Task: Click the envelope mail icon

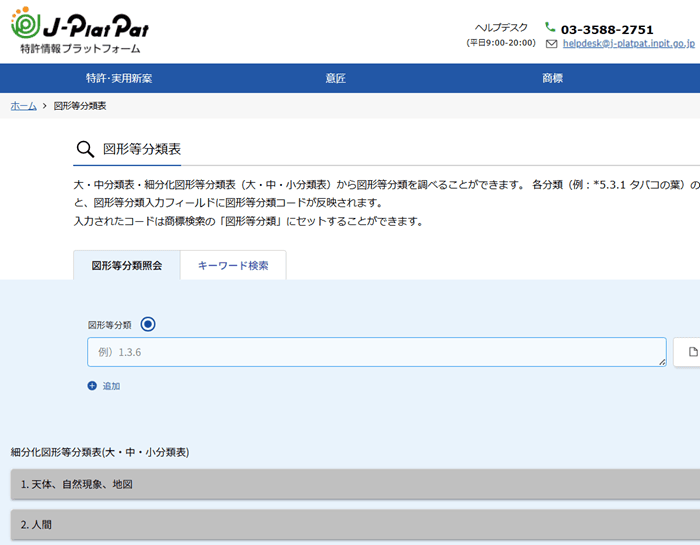Action: click(552, 44)
